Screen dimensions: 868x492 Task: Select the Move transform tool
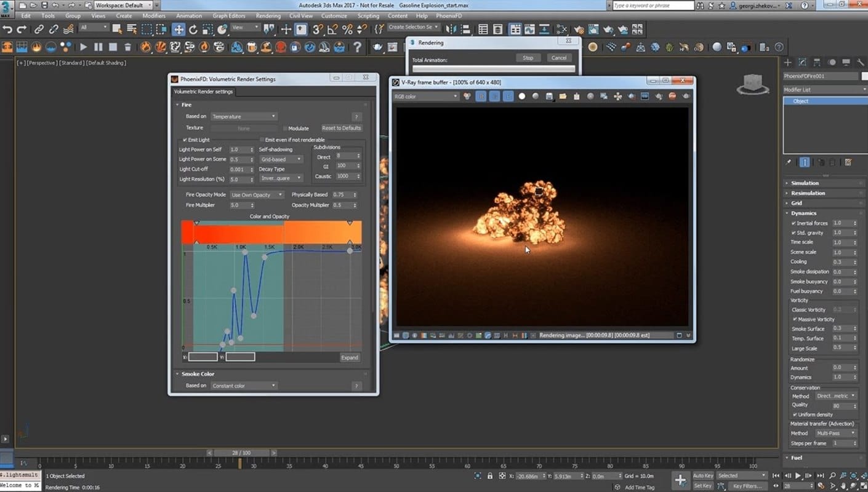pyautogui.click(x=178, y=29)
